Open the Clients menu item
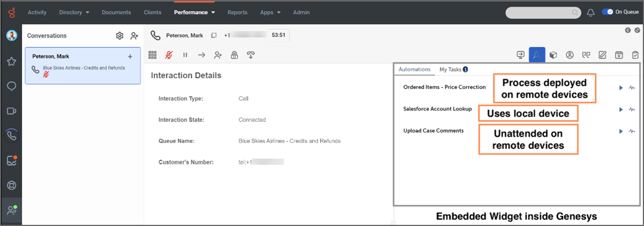Viewport: 644px width, 226px height. [152, 12]
